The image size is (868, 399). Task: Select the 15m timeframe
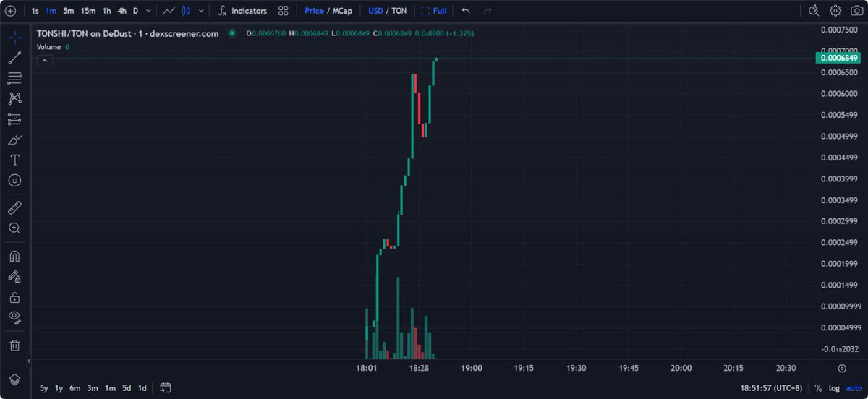88,11
